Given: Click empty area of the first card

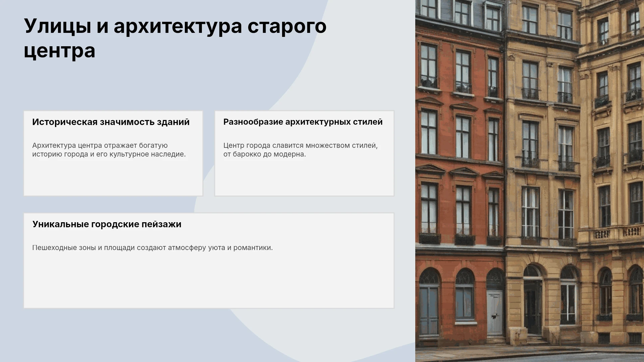Looking at the screenshot, I should click(x=113, y=178).
